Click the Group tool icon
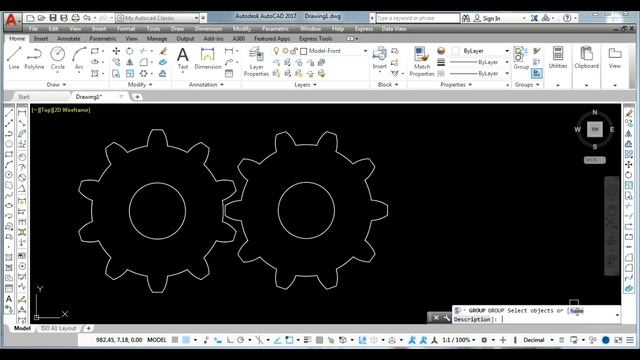 point(521,58)
